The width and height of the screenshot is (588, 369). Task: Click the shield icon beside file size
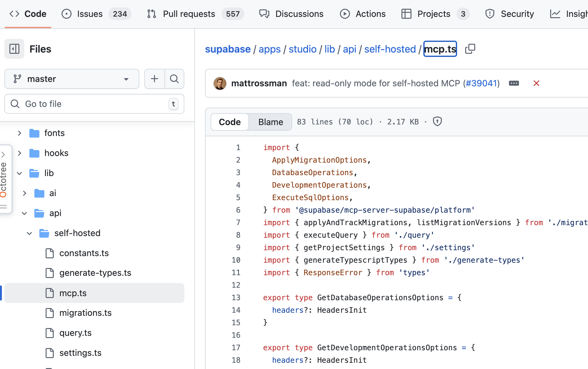tap(437, 121)
